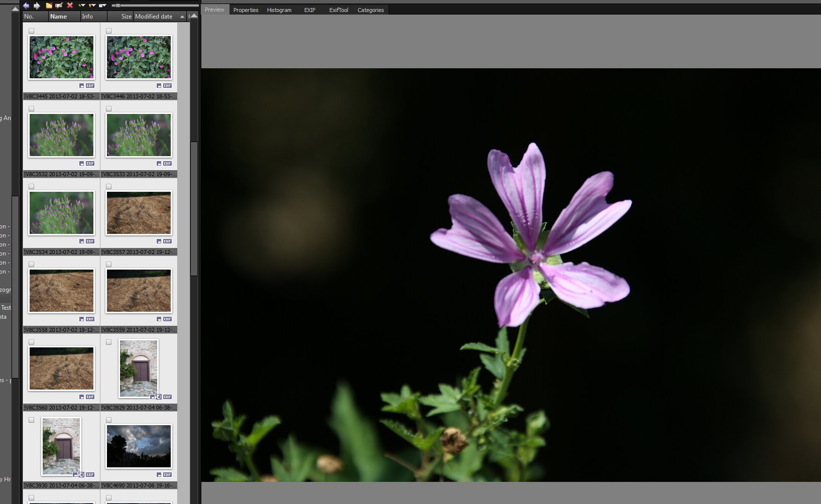This screenshot has height=504, width=821.
Task: Click the EXIF badge on EV8C4690
Action: click(x=167, y=475)
